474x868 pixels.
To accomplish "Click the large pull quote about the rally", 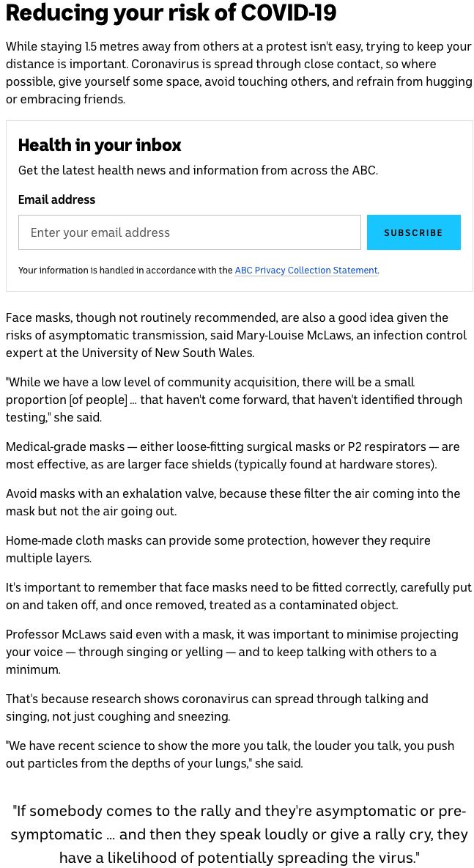I will pos(238,834).
